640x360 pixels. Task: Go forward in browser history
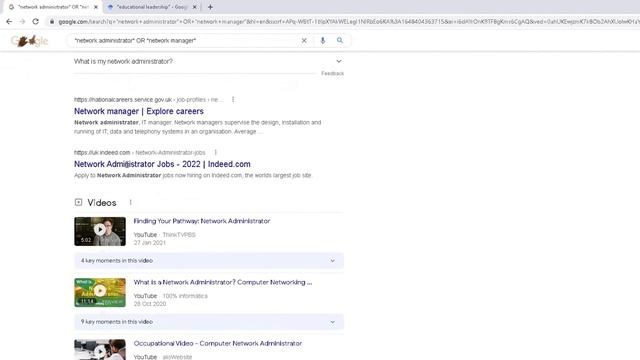(22, 22)
